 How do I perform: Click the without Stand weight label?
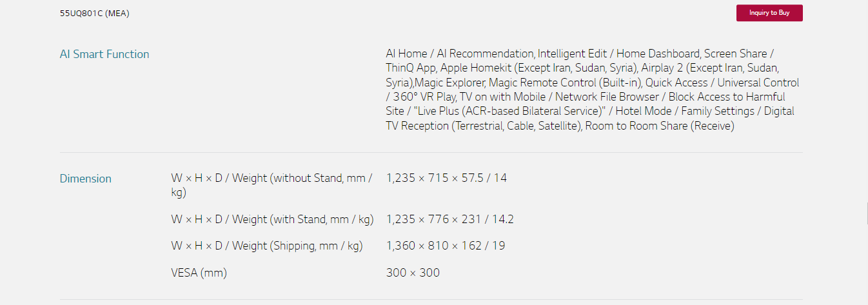coord(272,185)
